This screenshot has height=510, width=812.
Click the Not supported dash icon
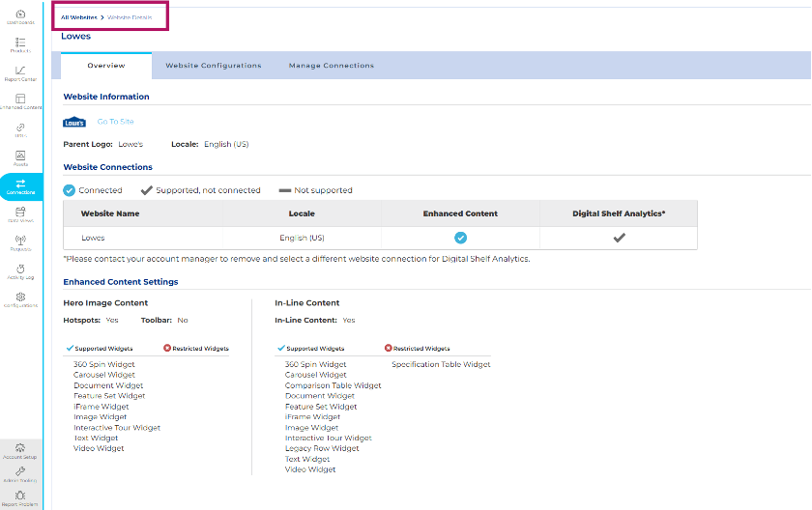[x=285, y=190]
